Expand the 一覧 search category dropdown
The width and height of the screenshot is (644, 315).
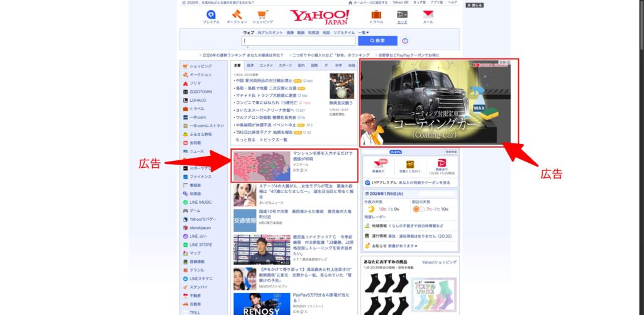[x=364, y=32]
